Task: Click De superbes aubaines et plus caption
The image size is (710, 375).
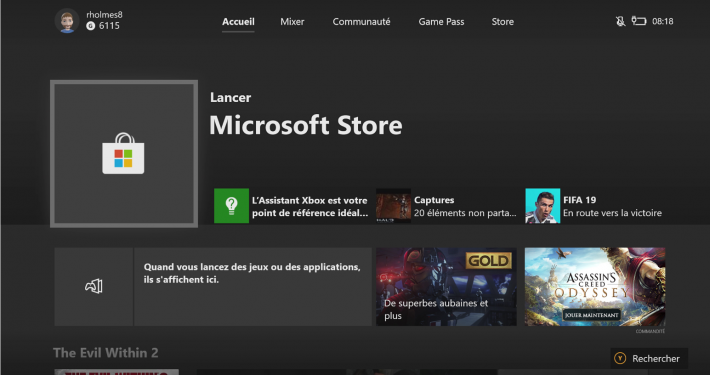Action: click(x=436, y=309)
